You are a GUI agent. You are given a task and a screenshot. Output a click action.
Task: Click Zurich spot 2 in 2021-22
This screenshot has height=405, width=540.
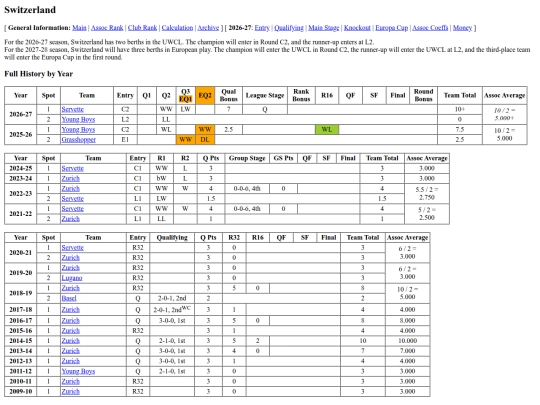tap(71, 219)
